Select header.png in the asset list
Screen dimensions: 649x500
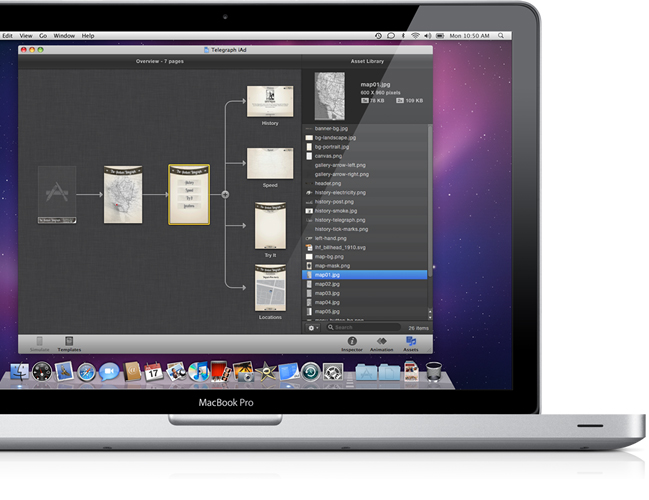365,183
